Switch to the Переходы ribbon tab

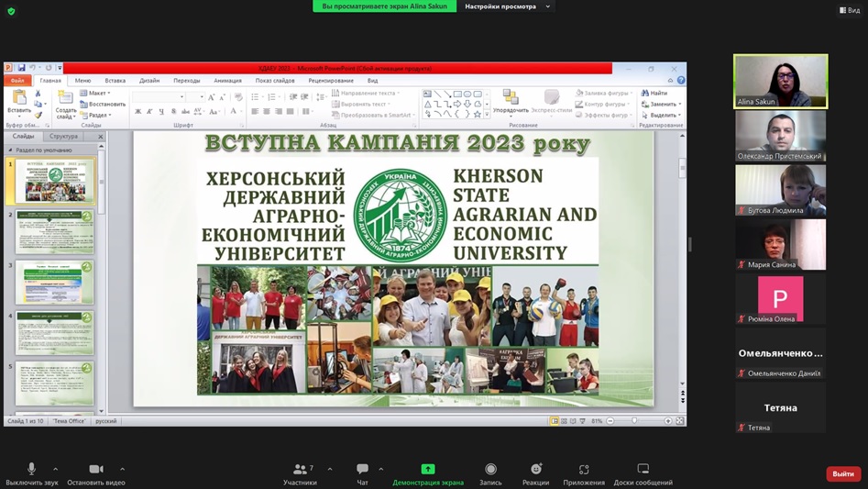(187, 81)
